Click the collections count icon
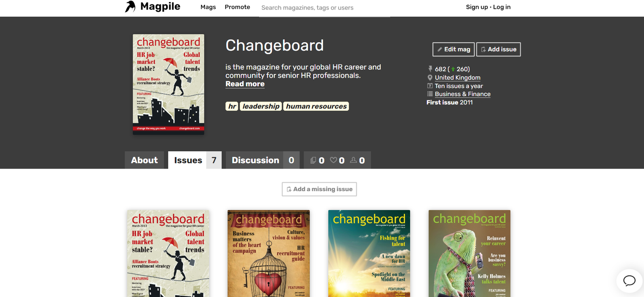The image size is (644, 297). pyautogui.click(x=313, y=160)
